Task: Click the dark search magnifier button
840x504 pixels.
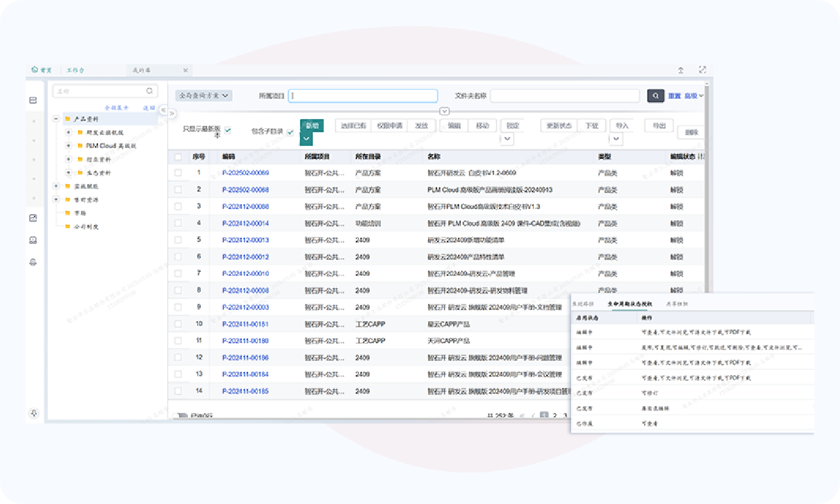Action: pos(656,96)
